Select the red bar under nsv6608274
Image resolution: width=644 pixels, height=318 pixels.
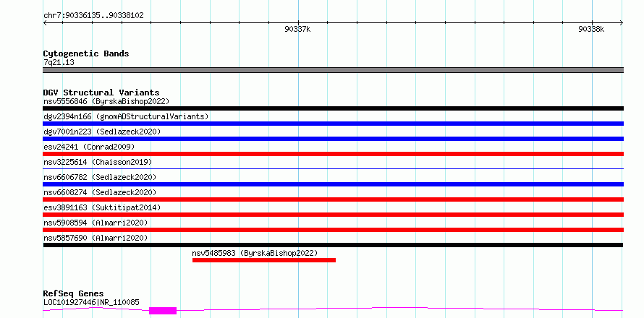(333, 199)
